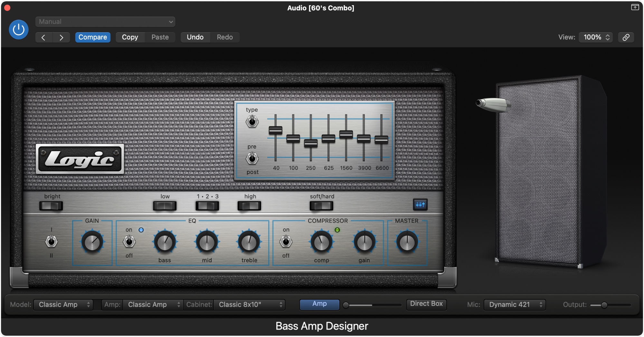Click the bass EQ knob
This screenshot has height=337, width=644.
[x=165, y=242]
